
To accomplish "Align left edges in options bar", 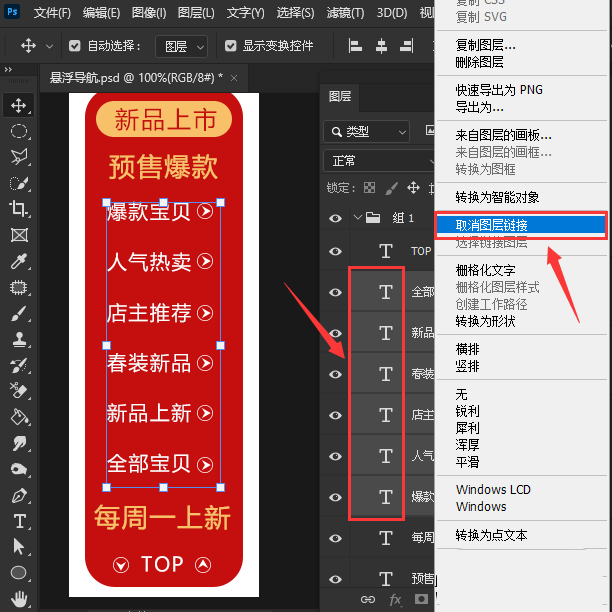I will click(355, 46).
